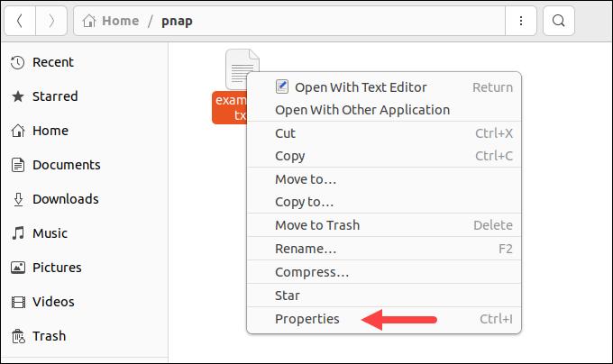Image resolution: width=613 pixels, height=364 pixels.
Task: Click the back navigation arrow
Action: click(21, 21)
